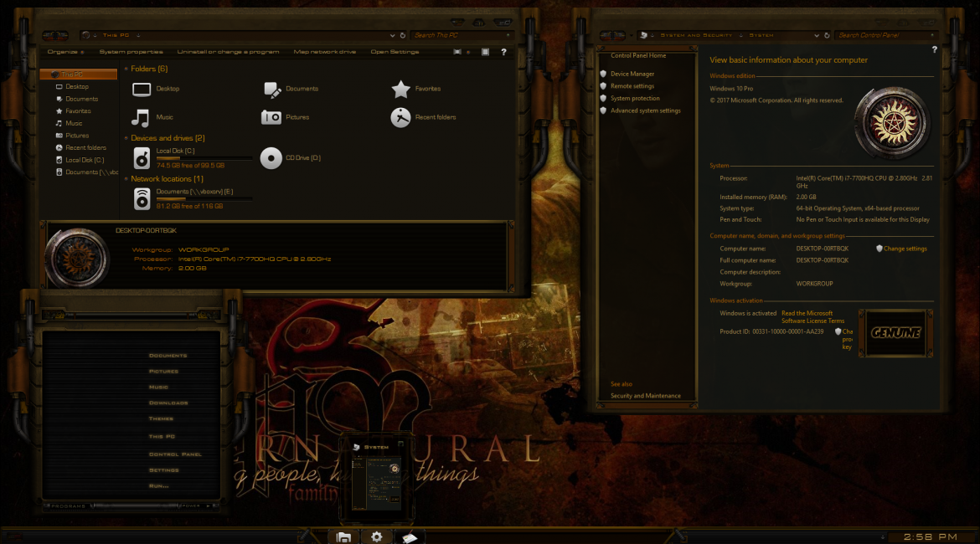Click Uninstall or change a program
Viewport: 980px width, 544px height.
point(228,52)
